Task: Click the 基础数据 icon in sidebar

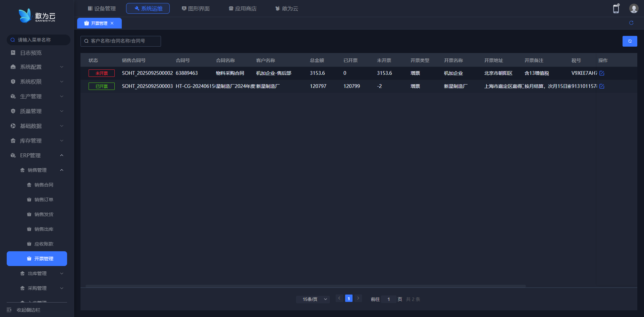Action: [13, 126]
